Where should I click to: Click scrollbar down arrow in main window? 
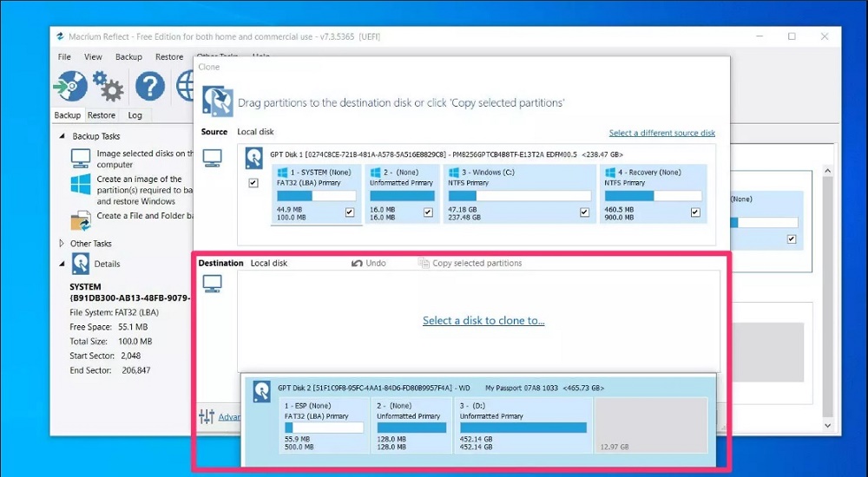point(827,426)
